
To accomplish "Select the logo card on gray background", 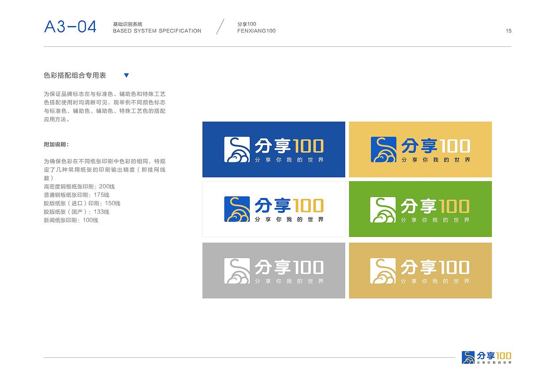I will click(x=274, y=270).
